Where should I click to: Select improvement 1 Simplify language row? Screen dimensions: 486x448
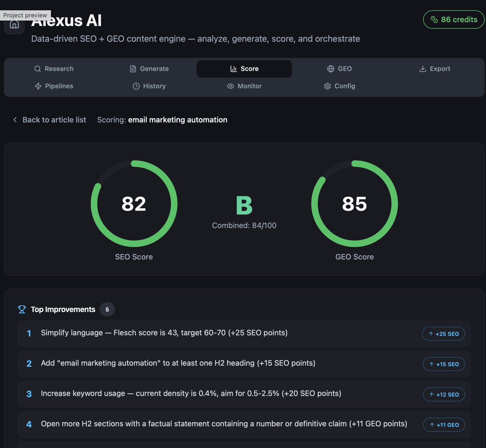244,334
